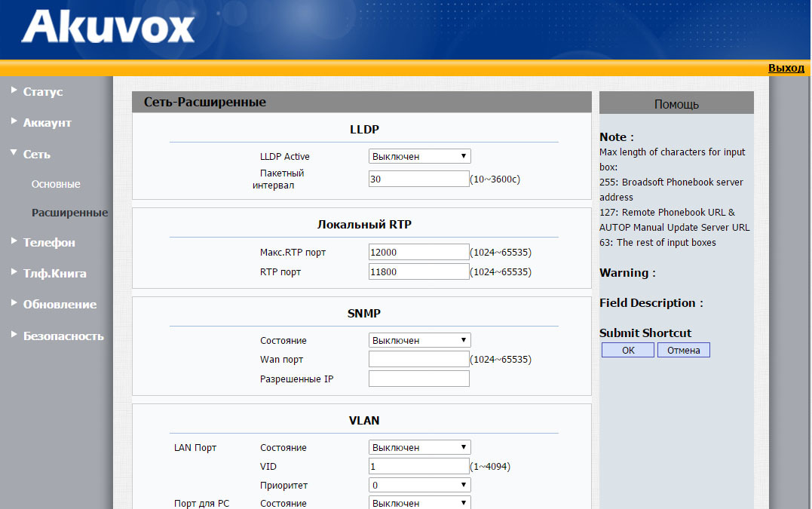The width and height of the screenshot is (812, 509).
Task: Edit the Пакетный интервал field
Action: [419, 179]
